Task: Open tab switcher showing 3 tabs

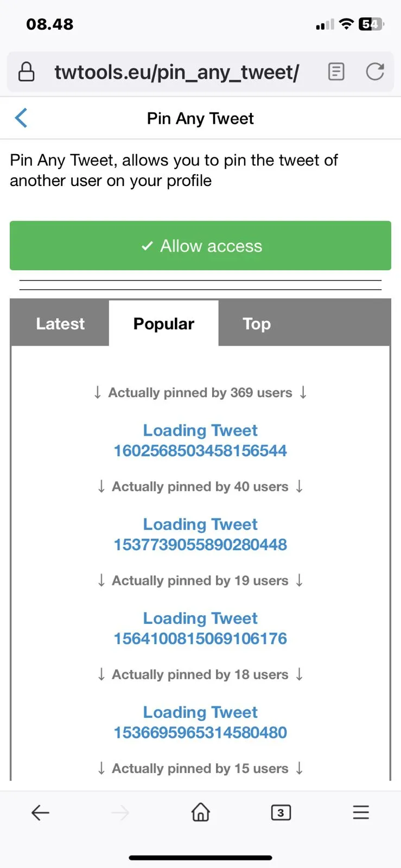Action: [281, 813]
